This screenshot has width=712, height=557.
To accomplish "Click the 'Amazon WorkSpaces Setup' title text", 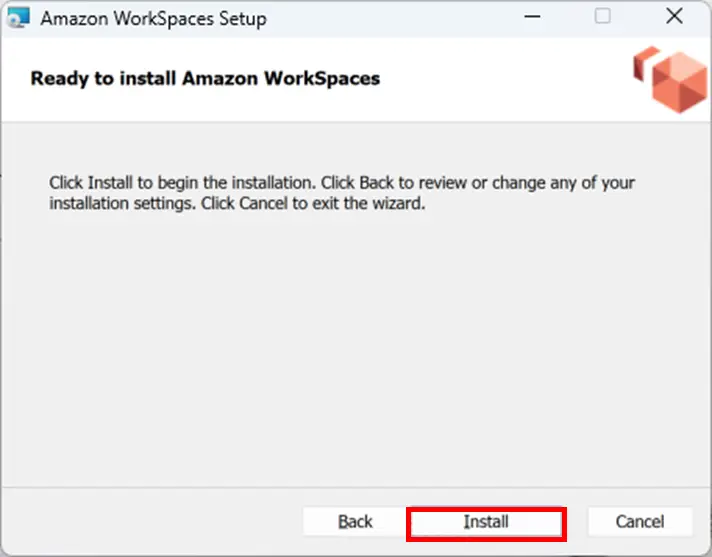I will point(153,19).
